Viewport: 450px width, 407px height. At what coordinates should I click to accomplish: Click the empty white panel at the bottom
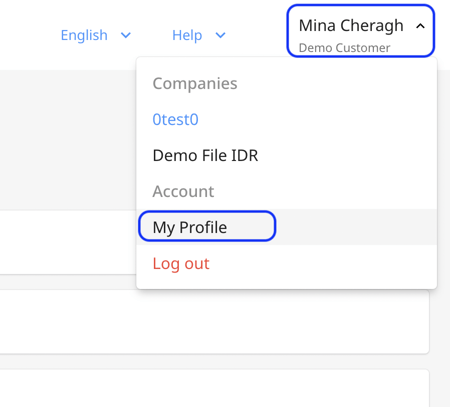click(214, 388)
